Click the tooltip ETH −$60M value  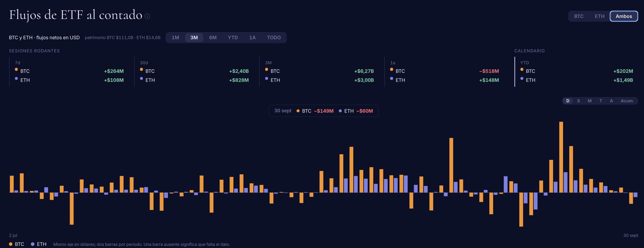click(364, 111)
